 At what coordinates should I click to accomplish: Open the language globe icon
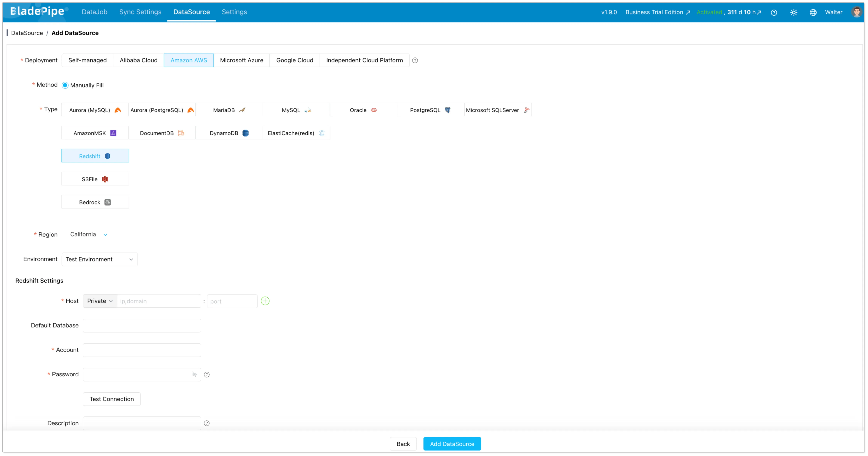tap(813, 13)
